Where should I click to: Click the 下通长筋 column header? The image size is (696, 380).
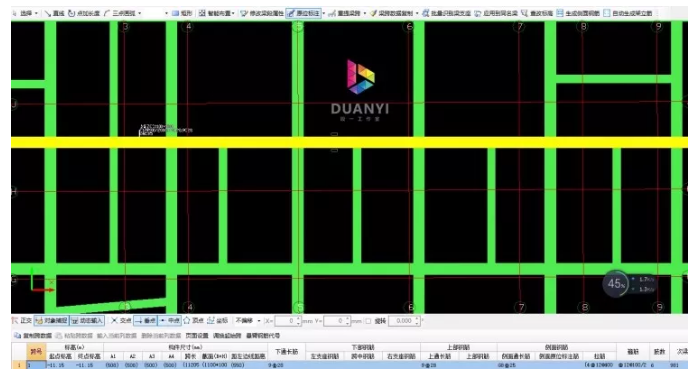click(x=286, y=352)
